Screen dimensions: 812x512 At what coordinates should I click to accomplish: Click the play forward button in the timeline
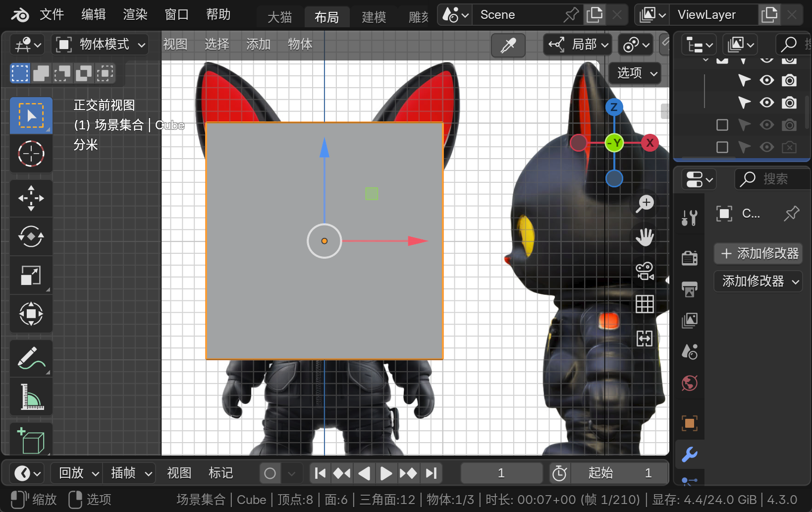click(x=385, y=473)
